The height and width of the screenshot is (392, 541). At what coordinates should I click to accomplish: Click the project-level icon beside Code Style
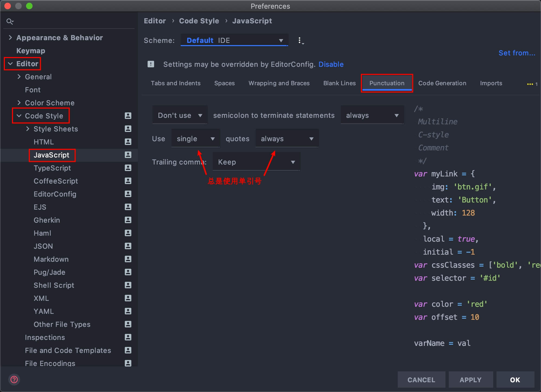click(128, 116)
